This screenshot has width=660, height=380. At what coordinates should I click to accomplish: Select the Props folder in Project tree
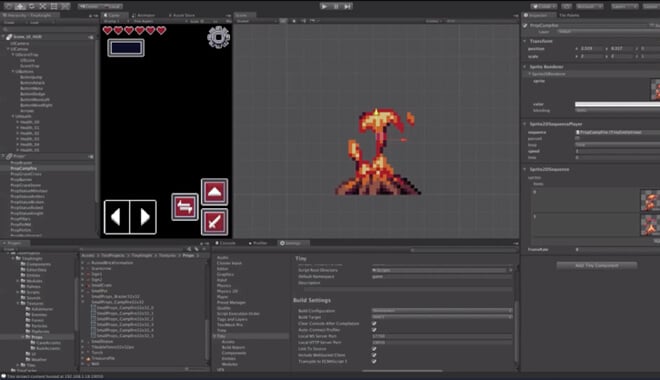[x=37, y=337]
